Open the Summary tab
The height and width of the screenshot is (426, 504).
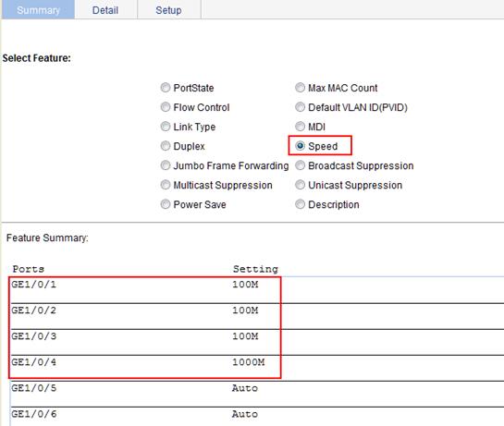(x=38, y=9)
